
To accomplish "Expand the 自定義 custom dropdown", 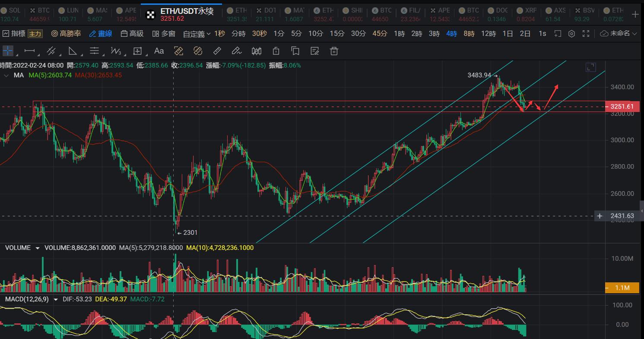I will point(197,34).
